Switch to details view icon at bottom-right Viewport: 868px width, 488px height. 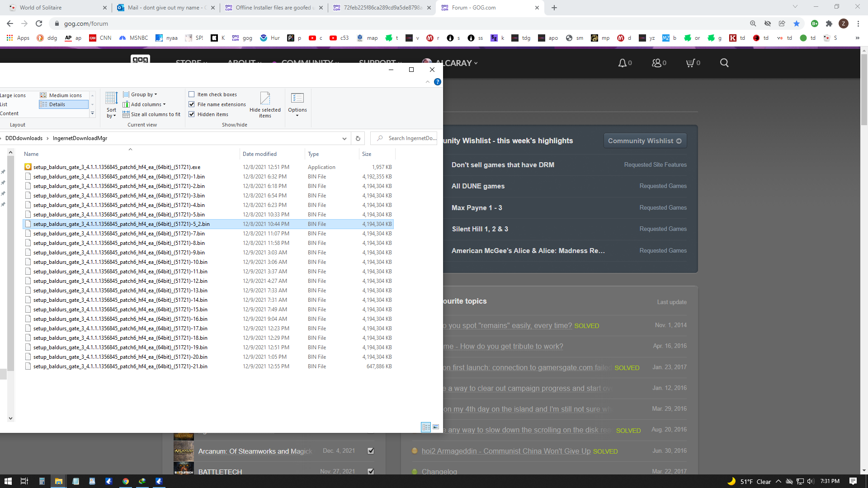point(426,427)
